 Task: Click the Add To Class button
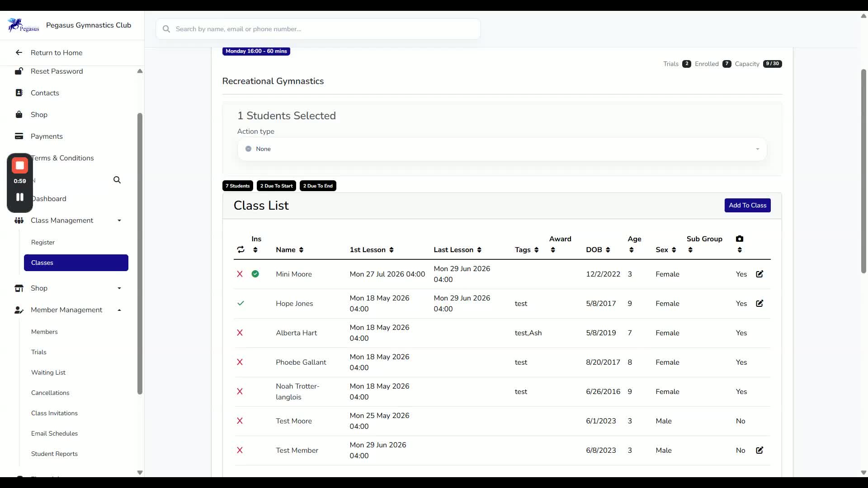747,205
